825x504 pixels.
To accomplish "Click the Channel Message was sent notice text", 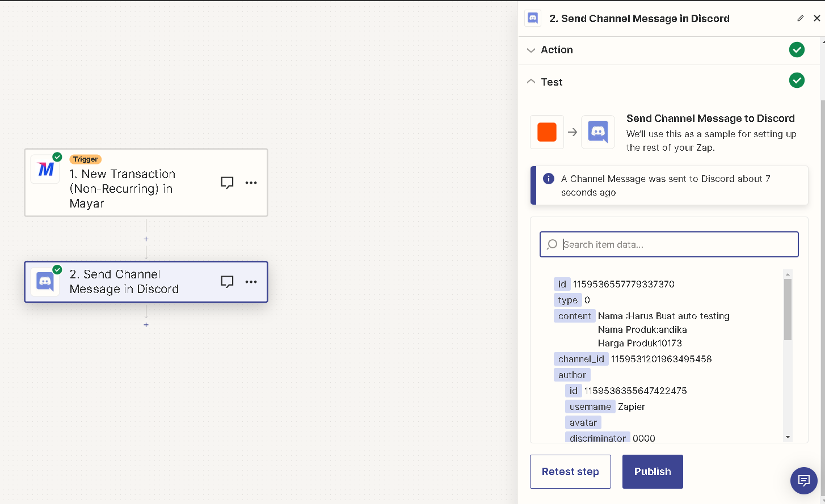I will click(666, 185).
